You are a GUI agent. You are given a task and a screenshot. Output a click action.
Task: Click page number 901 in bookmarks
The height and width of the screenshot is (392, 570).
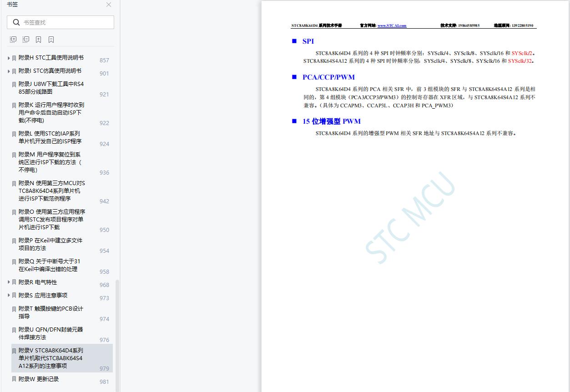point(104,73)
